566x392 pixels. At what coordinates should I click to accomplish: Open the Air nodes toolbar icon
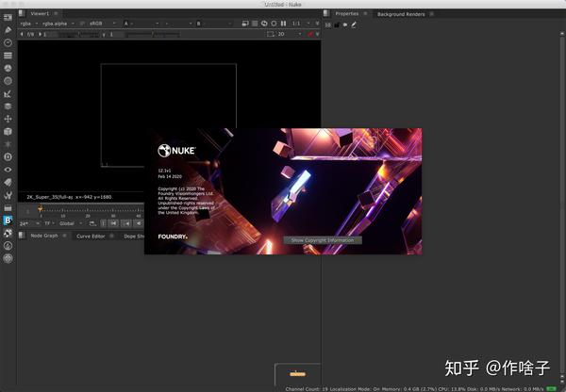(8, 246)
